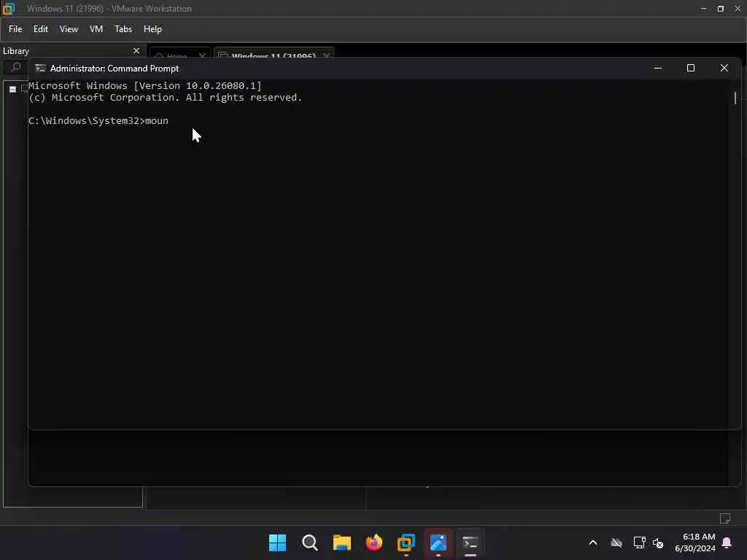Open the View menu in VMware
Image resolution: width=747 pixels, height=560 pixels.
point(69,29)
